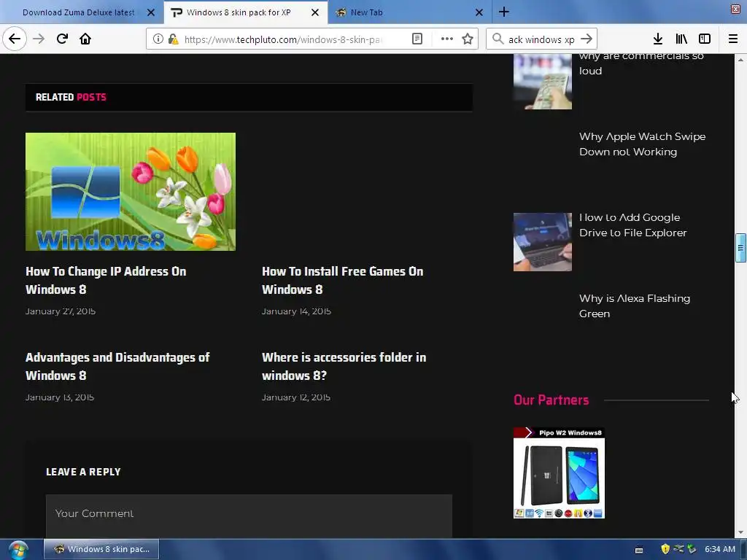Click January 14, 2015 date text
This screenshot has width=747, height=560.
296,311
